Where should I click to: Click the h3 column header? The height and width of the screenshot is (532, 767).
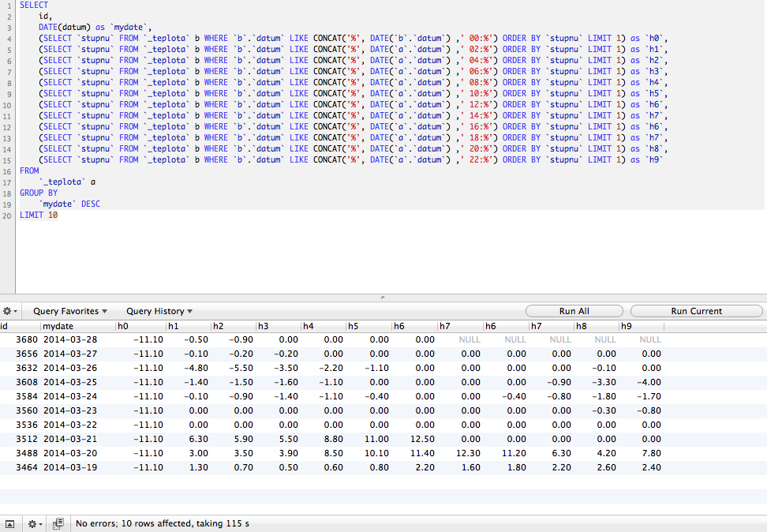coord(278,326)
